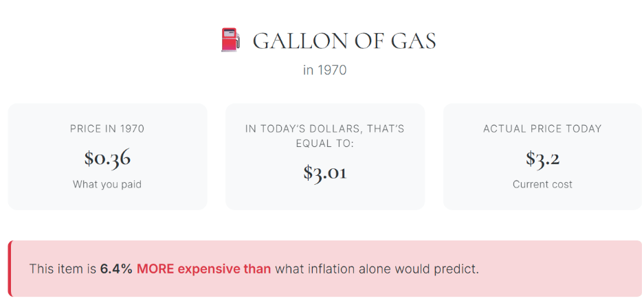
Task: Click 'what inflation alone would predict' text
Action: (x=377, y=269)
